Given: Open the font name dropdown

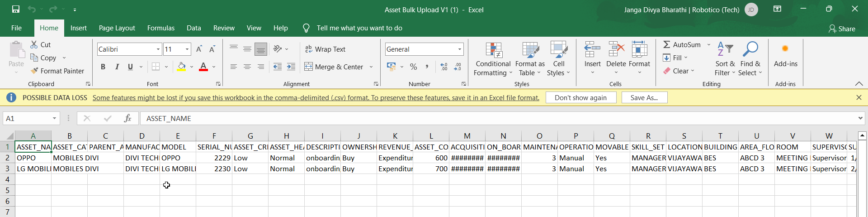Looking at the screenshot, I should (x=158, y=49).
